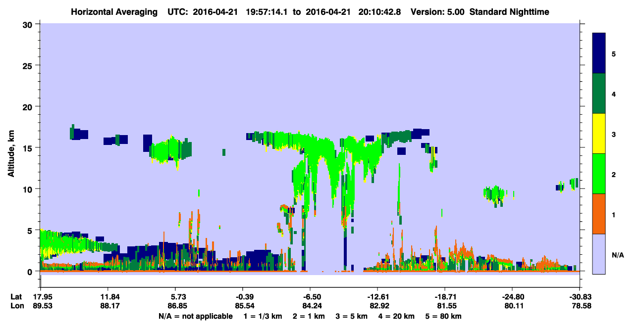This screenshot has width=644, height=330.
Task: Click the '3 = 5 km' legend entry
Action: click(x=351, y=316)
